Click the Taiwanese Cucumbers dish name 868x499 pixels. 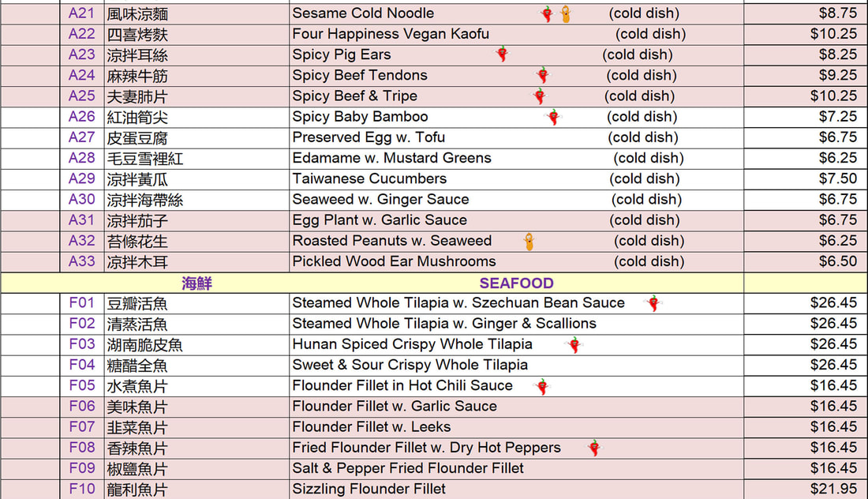point(369,178)
